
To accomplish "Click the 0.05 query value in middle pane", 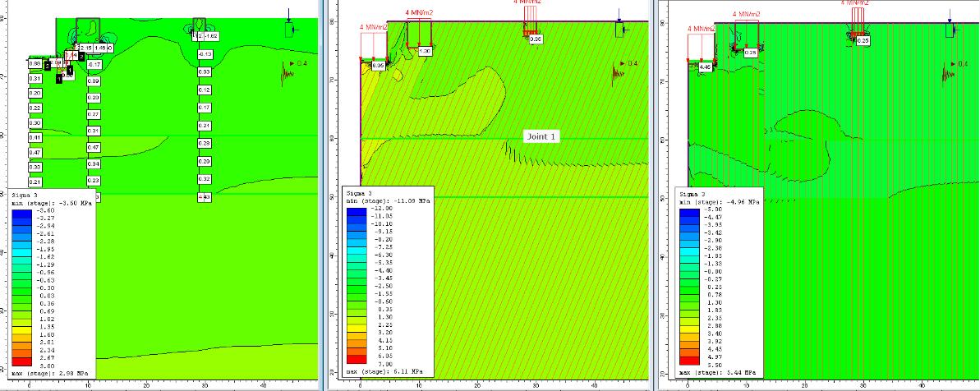I will click(378, 65).
